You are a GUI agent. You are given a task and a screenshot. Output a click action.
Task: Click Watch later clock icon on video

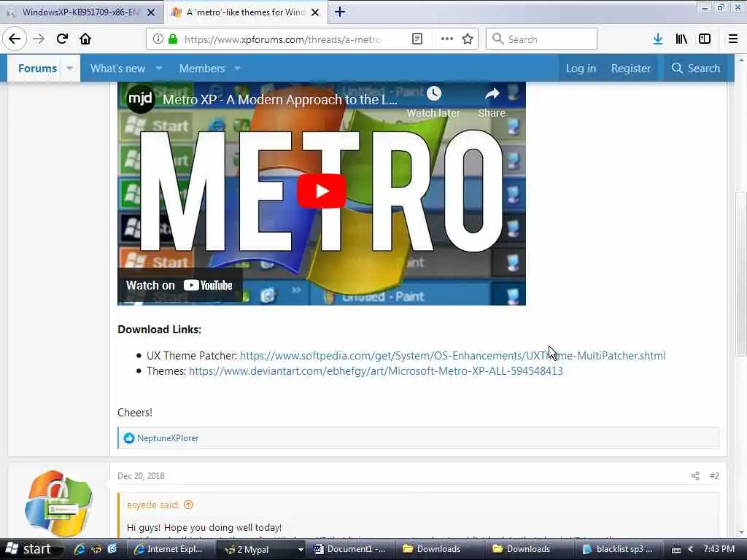[433, 94]
